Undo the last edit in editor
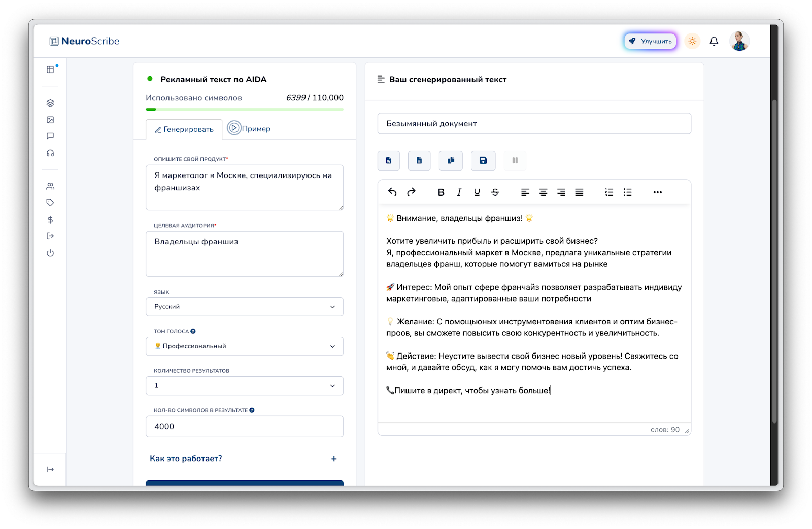This screenshot has width=812, height=529. click(392, 192)
